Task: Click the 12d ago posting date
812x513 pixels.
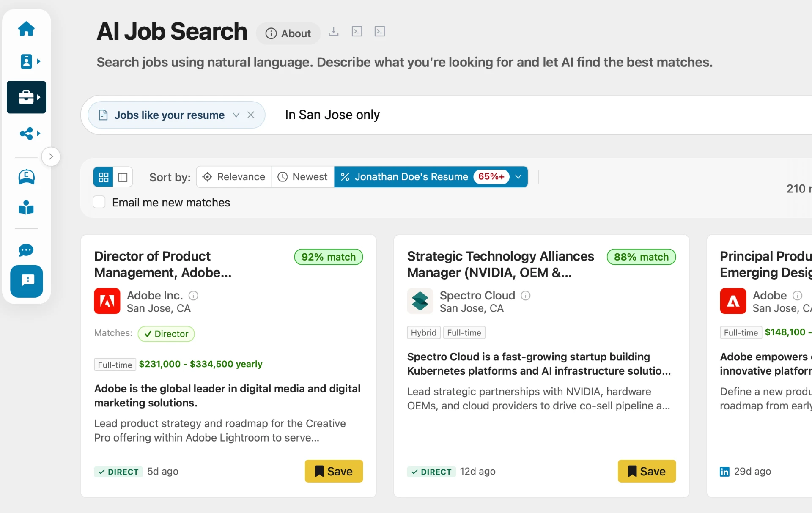Action: pos(478,472)
